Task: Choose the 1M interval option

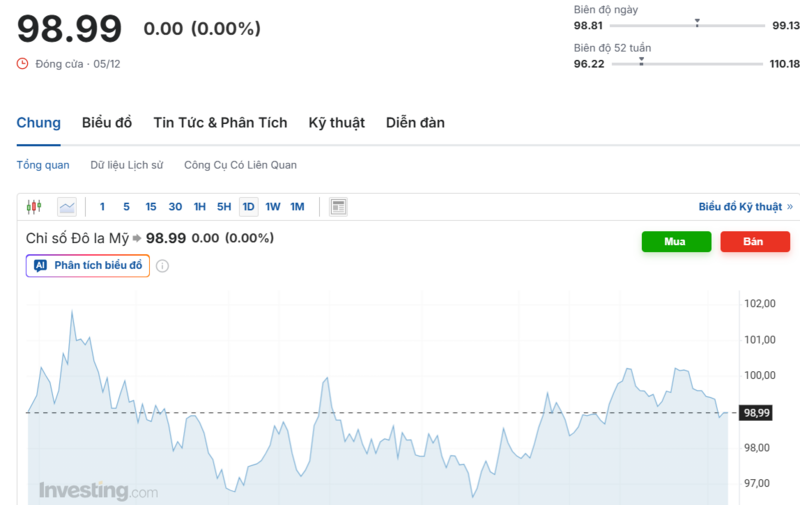Action: (297, 207)
